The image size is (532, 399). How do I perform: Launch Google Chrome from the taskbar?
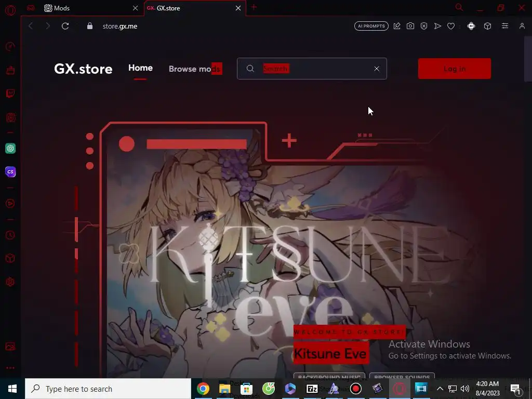coord(203,389)
